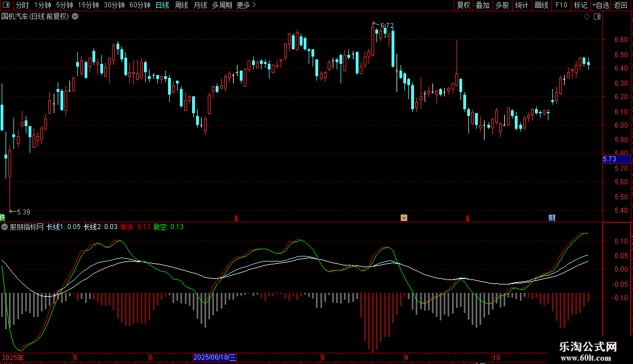Click 返回 to go back
This screenshot has width=633, height=364.
tap(621, 5)
